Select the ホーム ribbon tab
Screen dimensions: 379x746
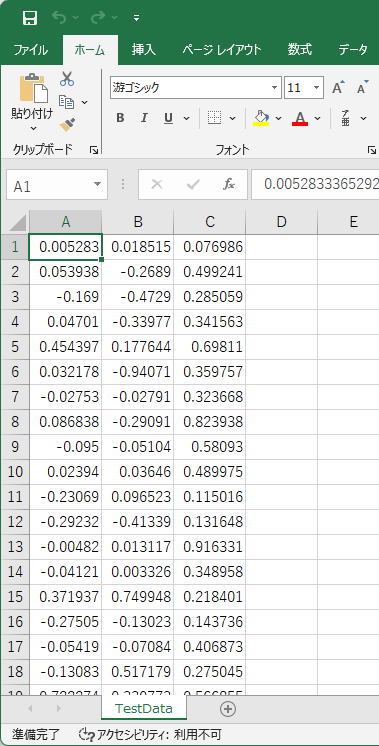90,50
